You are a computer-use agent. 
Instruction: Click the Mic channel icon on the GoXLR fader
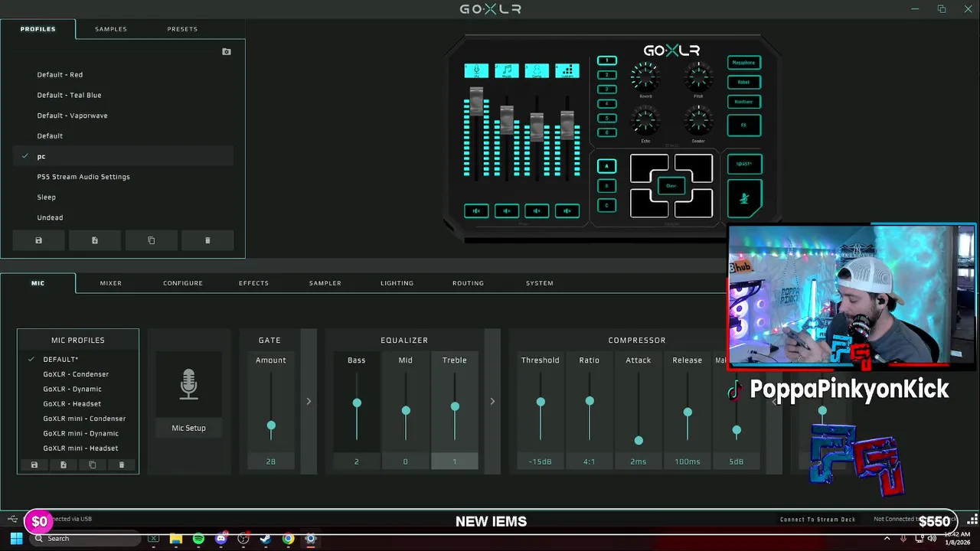(x=476, y=70)
